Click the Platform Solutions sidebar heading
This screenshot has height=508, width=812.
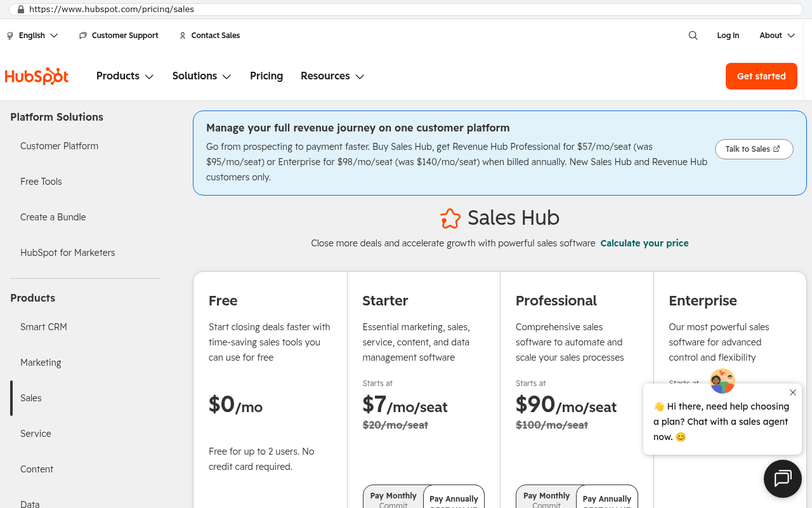pyautogui.click(x=56, y=117)
